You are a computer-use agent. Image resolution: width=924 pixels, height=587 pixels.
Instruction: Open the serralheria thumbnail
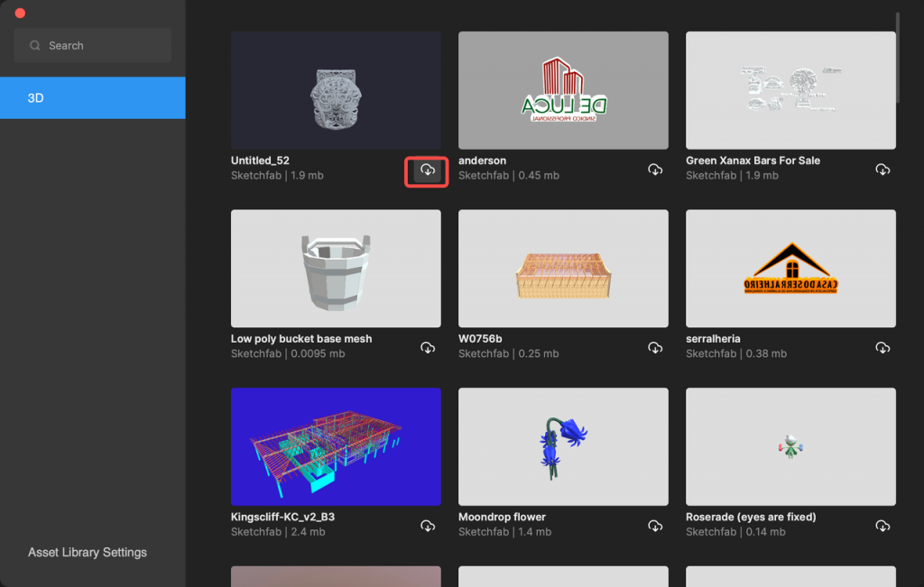[790, 269]
